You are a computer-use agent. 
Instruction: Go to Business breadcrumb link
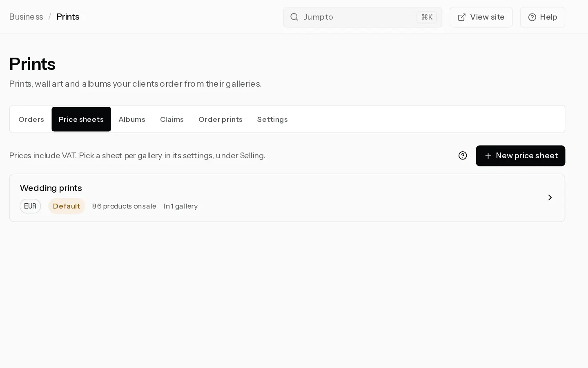26,17
